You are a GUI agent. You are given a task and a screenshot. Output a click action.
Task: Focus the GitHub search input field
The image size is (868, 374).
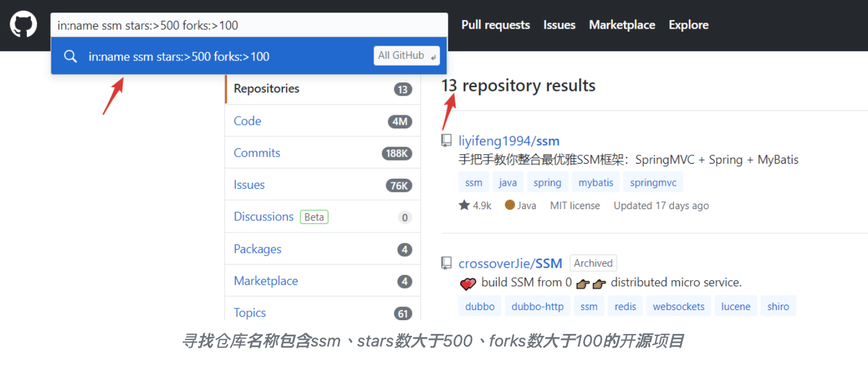(x=249, y=25)
